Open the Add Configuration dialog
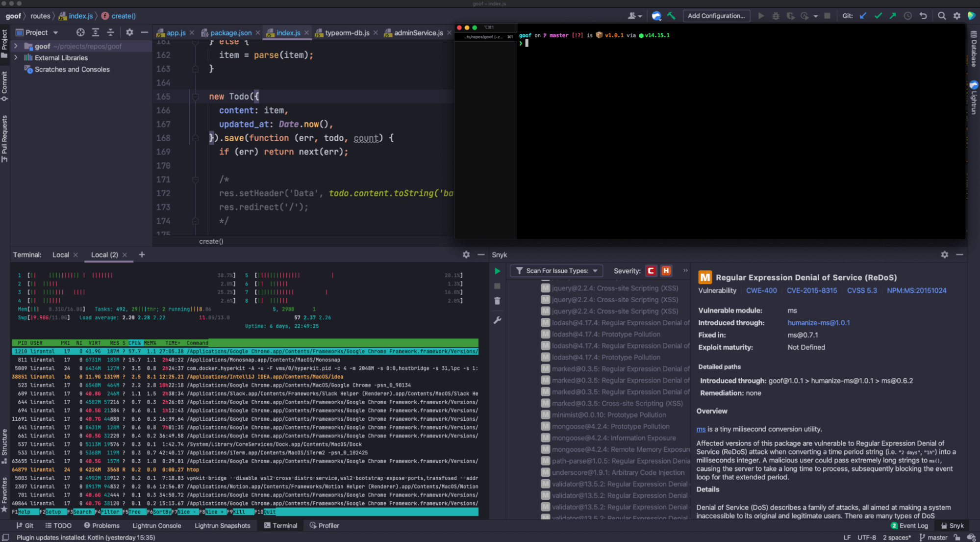 tap(716, 15)
